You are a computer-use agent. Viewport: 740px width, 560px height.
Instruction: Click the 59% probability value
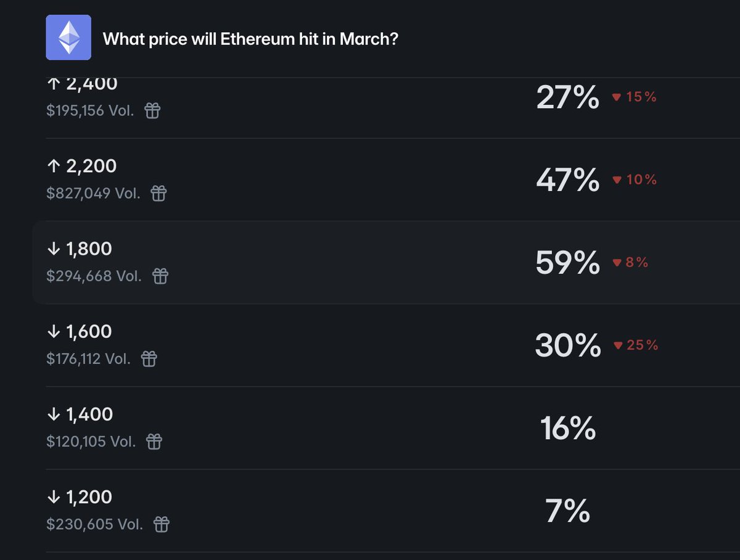point(567,263)
